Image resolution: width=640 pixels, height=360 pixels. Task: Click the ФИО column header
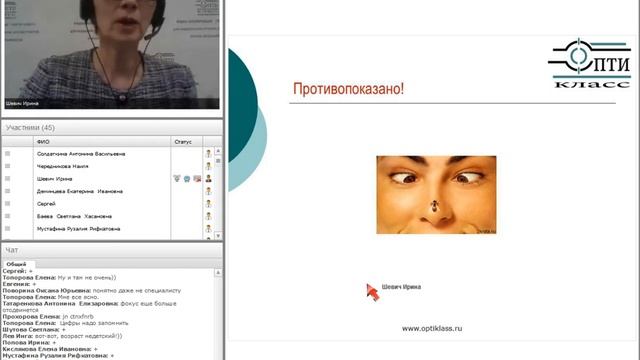(x=102, y=142)
